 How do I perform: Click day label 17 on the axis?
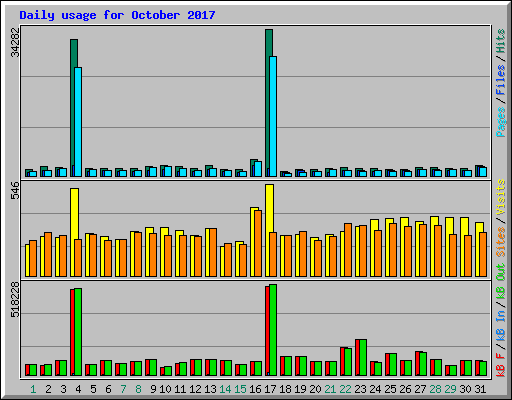[270, 389]
